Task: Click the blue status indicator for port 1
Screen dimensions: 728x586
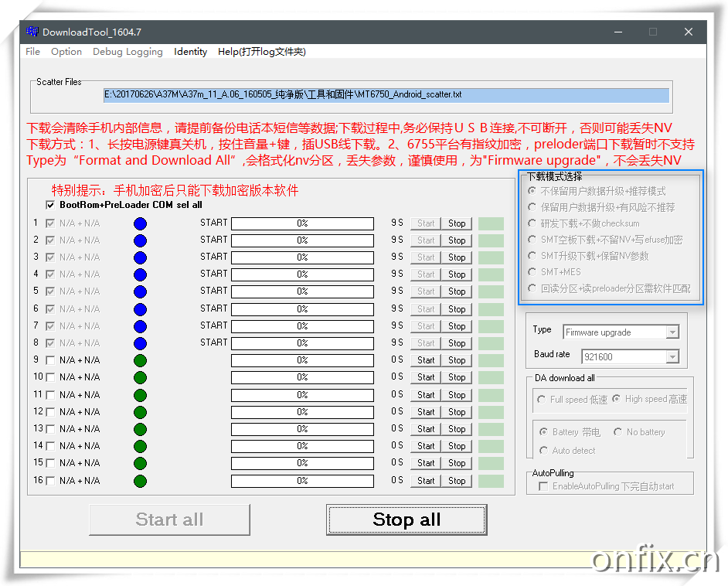Action: (x=140, y=224)
